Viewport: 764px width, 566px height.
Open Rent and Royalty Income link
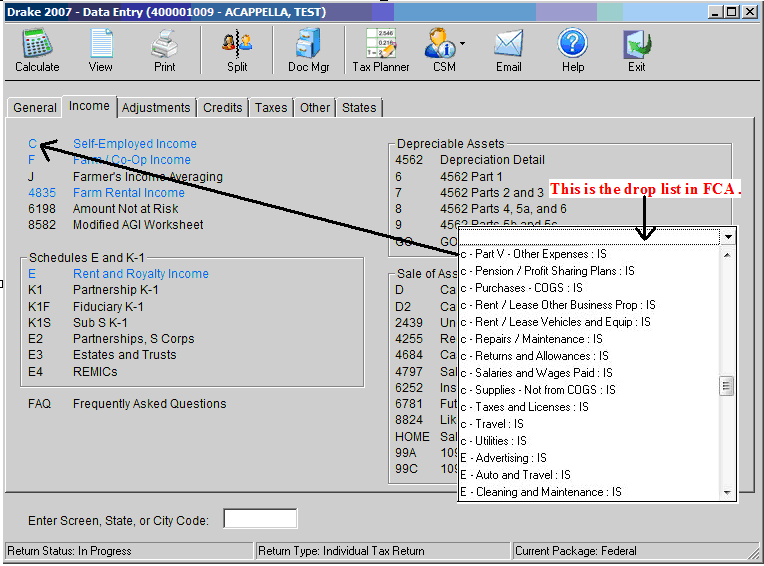tap(141, 274)
